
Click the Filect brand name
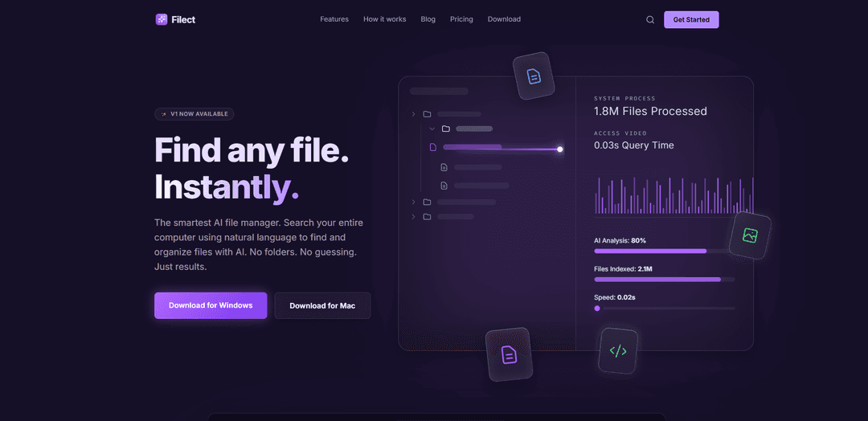tap(183, 20)
